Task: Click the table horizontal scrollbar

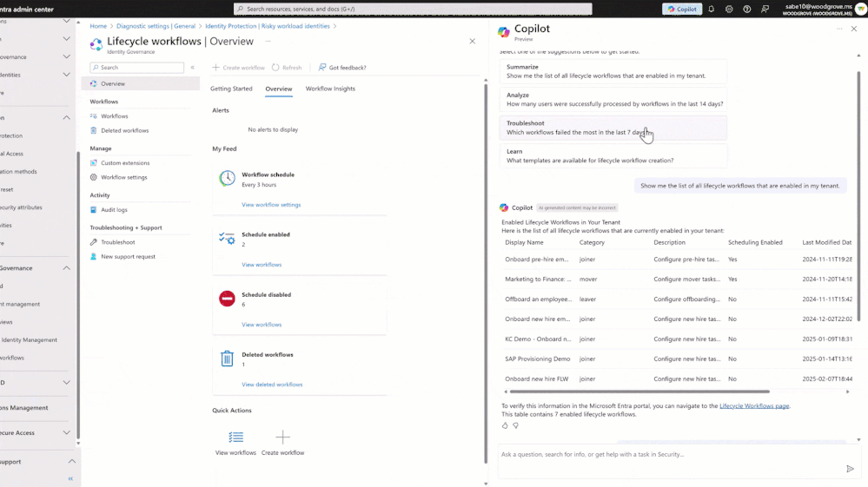Action: coord(639,392)
